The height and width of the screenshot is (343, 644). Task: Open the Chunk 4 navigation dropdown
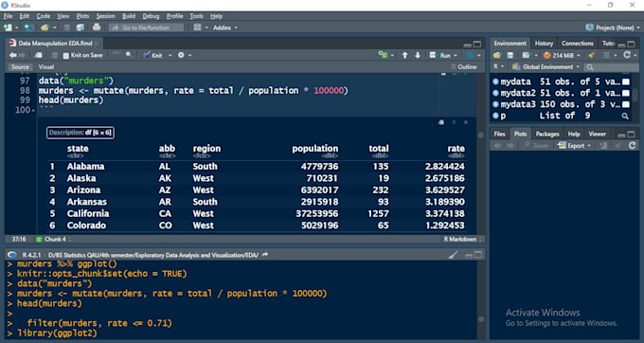pyautogui.click(x=54, y=239)
